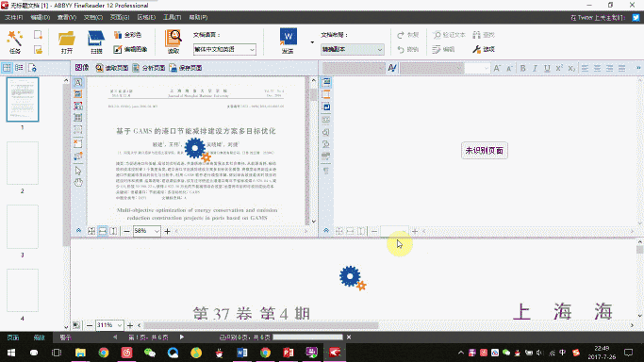This screenshot has height=362, width=644.
Task: Open the document layout dropdown
Action: click(x=353, y=49)
